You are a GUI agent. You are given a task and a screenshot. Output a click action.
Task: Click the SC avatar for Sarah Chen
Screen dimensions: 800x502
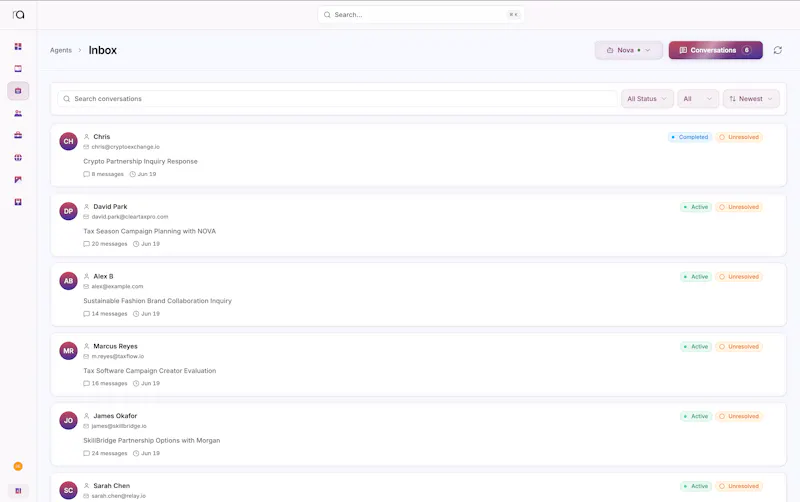coord(68,490)
